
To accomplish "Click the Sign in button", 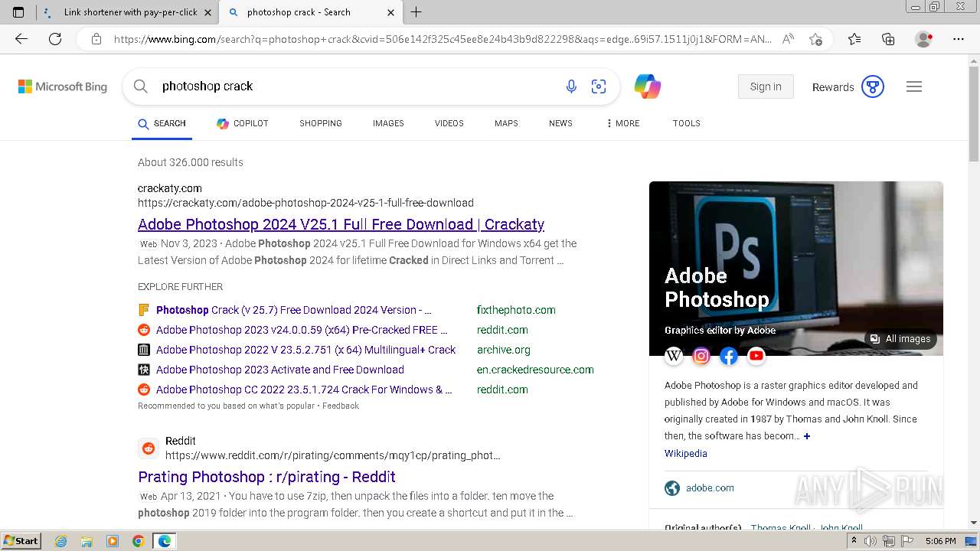I will (x=766, y=86).
